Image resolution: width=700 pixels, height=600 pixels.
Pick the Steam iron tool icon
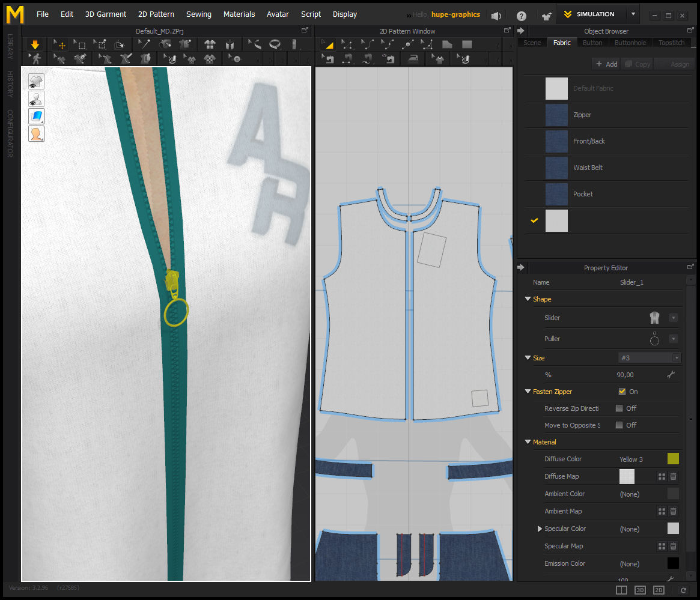(413, 59)
